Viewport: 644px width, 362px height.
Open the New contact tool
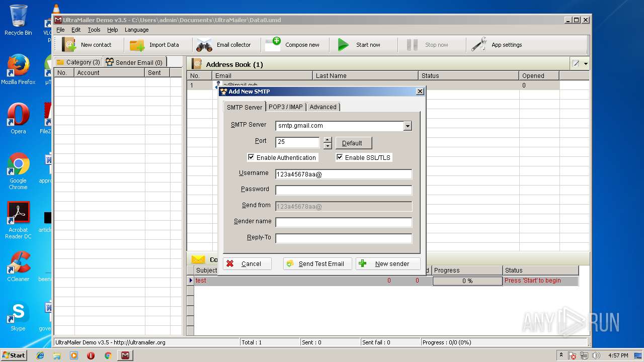(87, 45)
